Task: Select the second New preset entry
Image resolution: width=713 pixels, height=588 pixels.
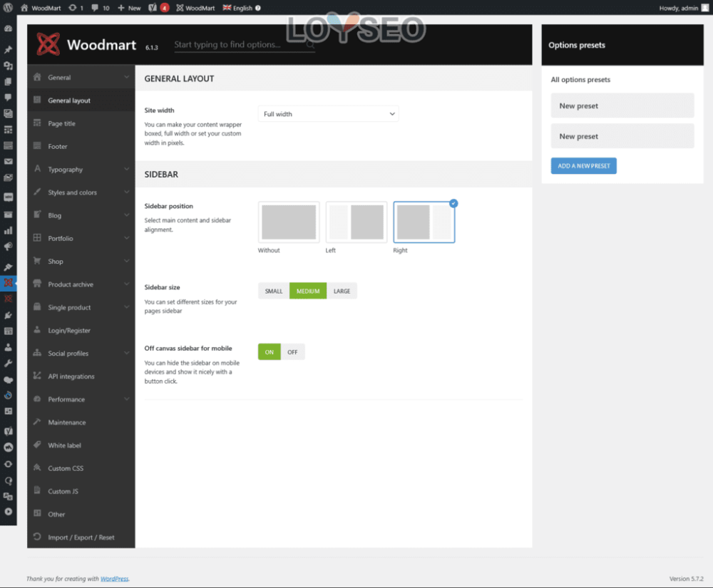Action: [622, 136]
